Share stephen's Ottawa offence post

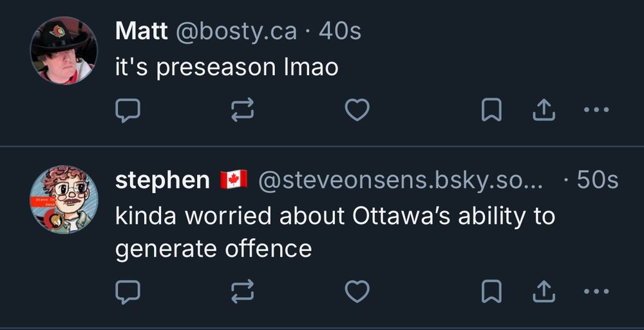tap(543, 292)
